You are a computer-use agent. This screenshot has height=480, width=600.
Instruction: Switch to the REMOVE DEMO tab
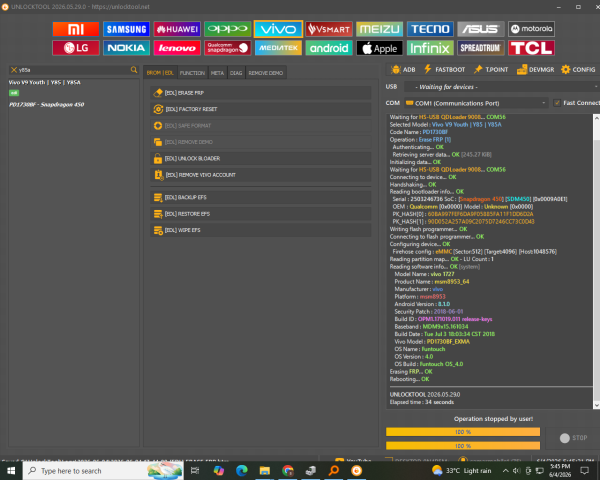[266, 73]
